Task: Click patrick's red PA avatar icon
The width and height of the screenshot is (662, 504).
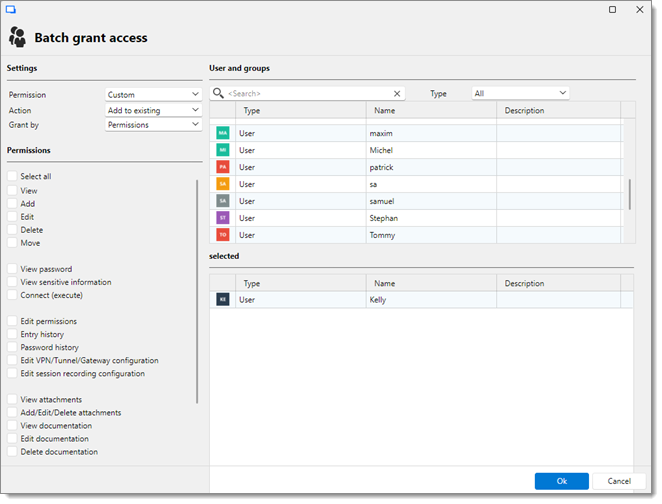Action: pos(222,167)
